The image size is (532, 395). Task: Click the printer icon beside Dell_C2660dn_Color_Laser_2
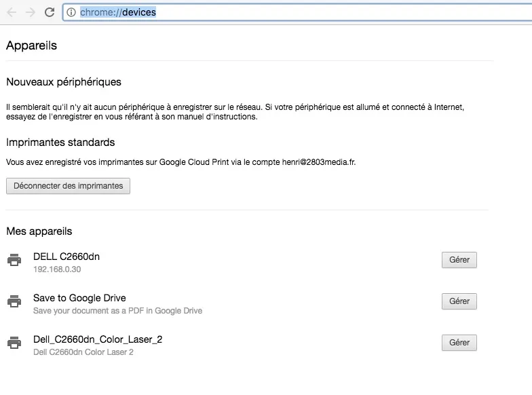click(x=14, y=343)
